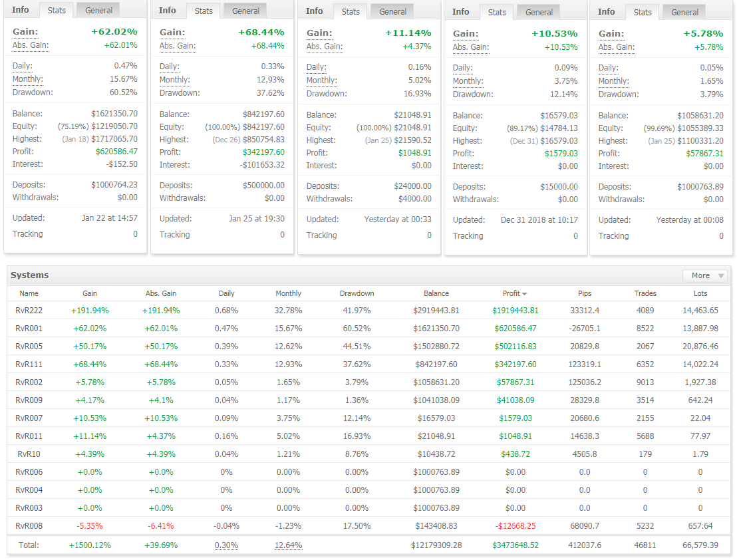This screenshot has width=737, height=560.
Task: Select RvR005 lots value 20,876.46
Action: point(700,347)
